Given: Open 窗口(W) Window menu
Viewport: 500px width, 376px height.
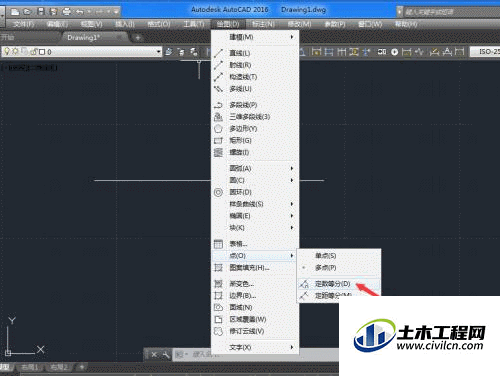Looking at the screenshot, I should [370, 24].
